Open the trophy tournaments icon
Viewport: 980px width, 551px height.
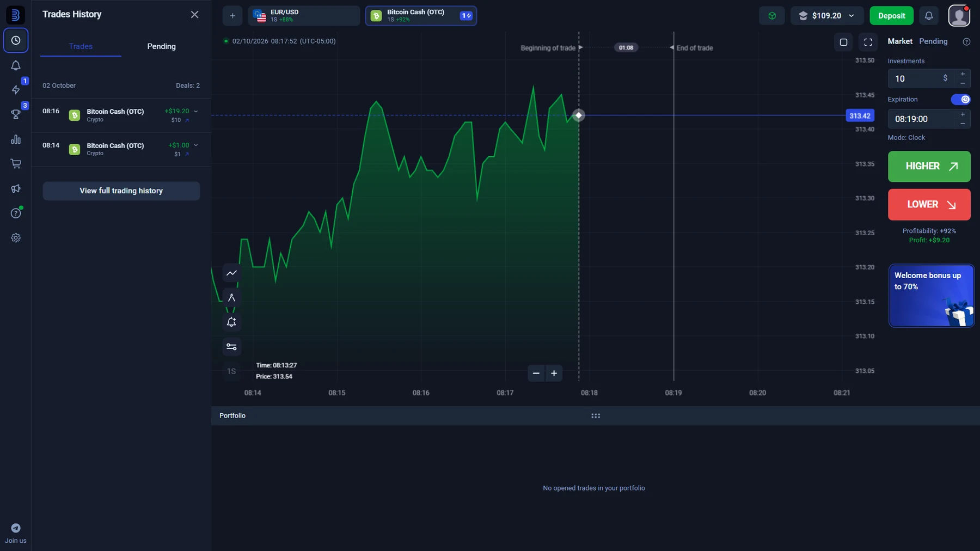[x=16, y=114]
